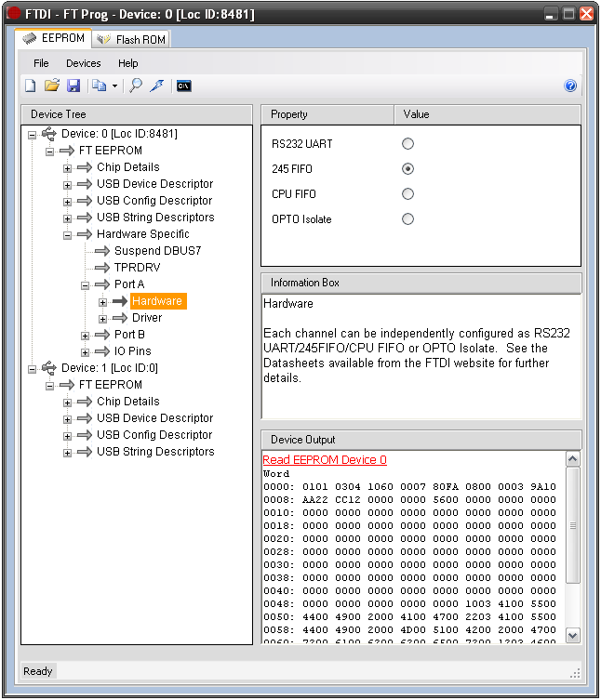
Task: Click the Ready status bar text
Action: [x=38, y=671]
